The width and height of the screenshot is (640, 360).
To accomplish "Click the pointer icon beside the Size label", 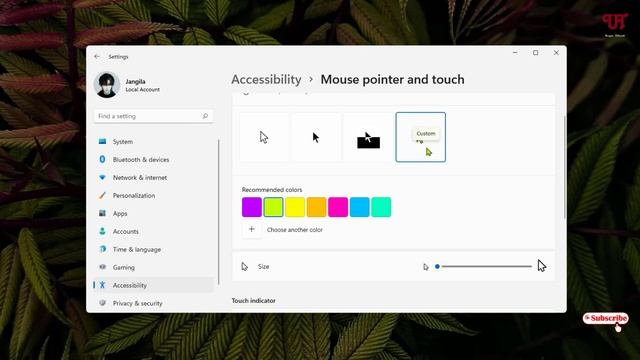I will pyautogui.click(x=244, y=267).
